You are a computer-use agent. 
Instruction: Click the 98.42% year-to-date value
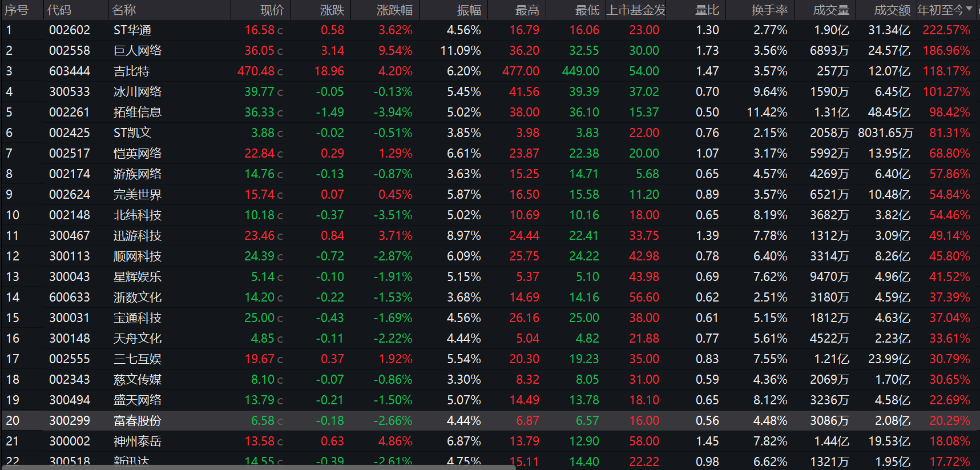950,112
